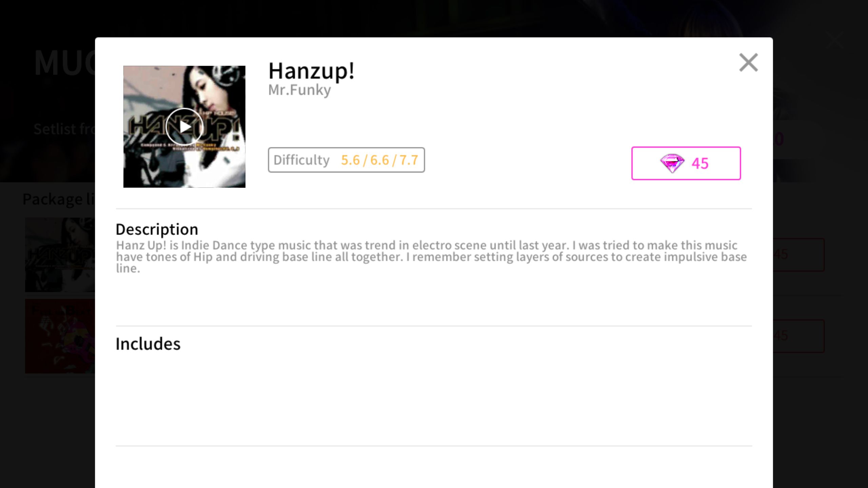Open the dimmed red song thumbnail

tap(60, 336)
